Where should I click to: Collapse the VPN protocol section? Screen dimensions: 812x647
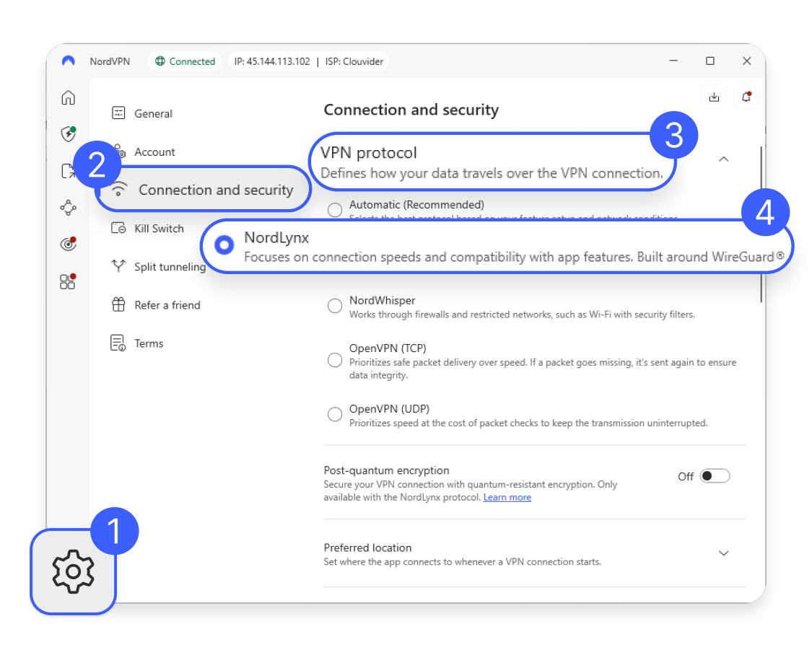coord(724,159)
